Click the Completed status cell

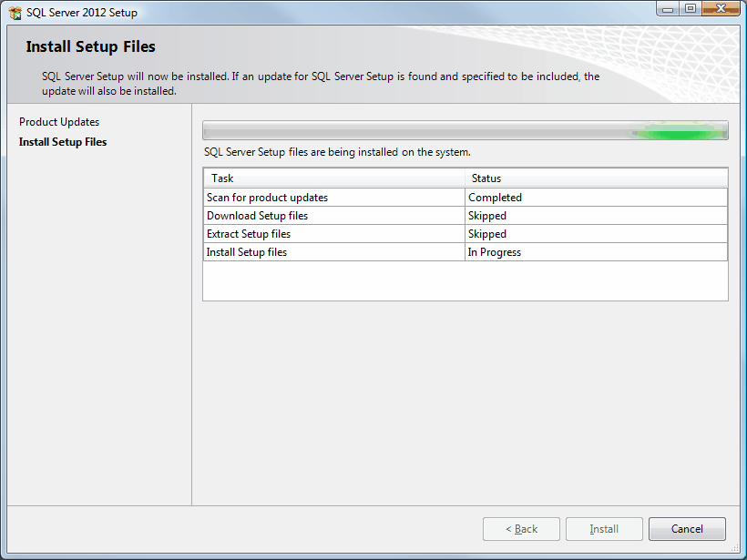pos(597,198)
